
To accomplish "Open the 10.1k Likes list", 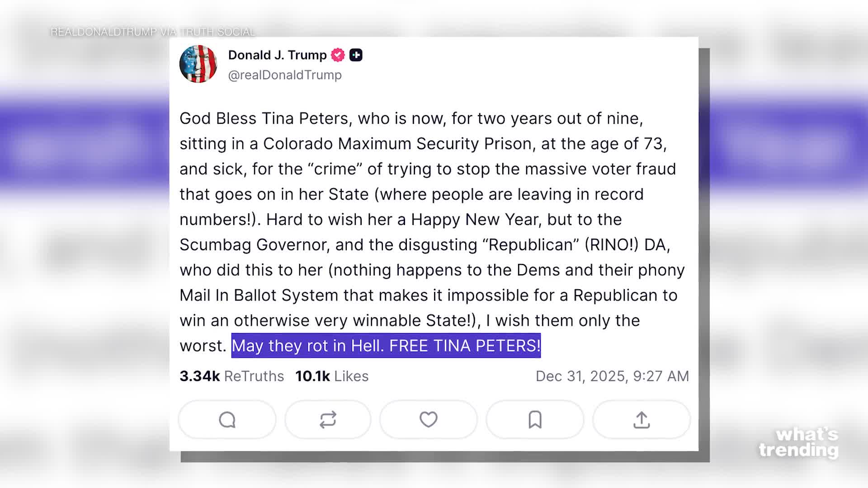I will click(x=331, y=376).
